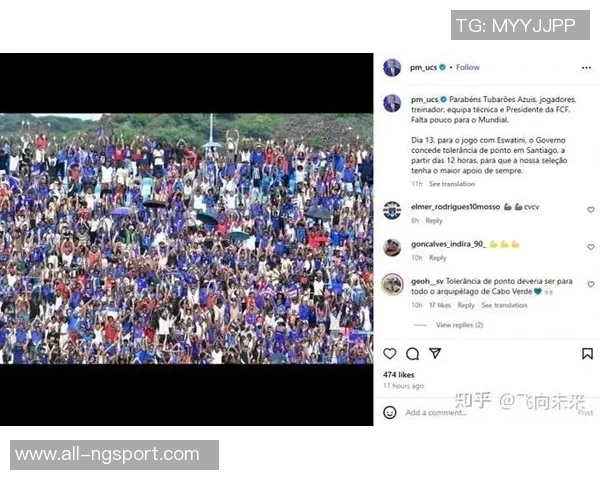The width and height of the screenshot is (600, 480).
Task: Like the post with heart icon
Action: [x=390, y=354]
